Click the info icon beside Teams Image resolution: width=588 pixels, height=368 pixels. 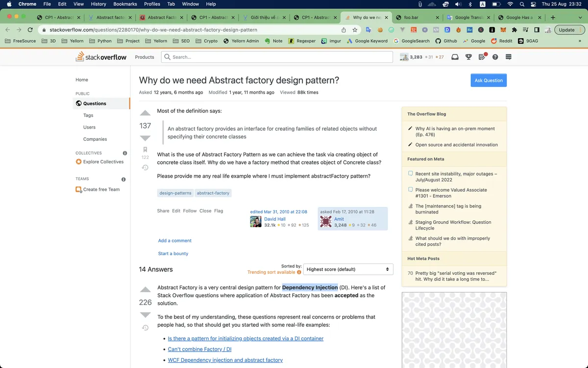point(123,179)
